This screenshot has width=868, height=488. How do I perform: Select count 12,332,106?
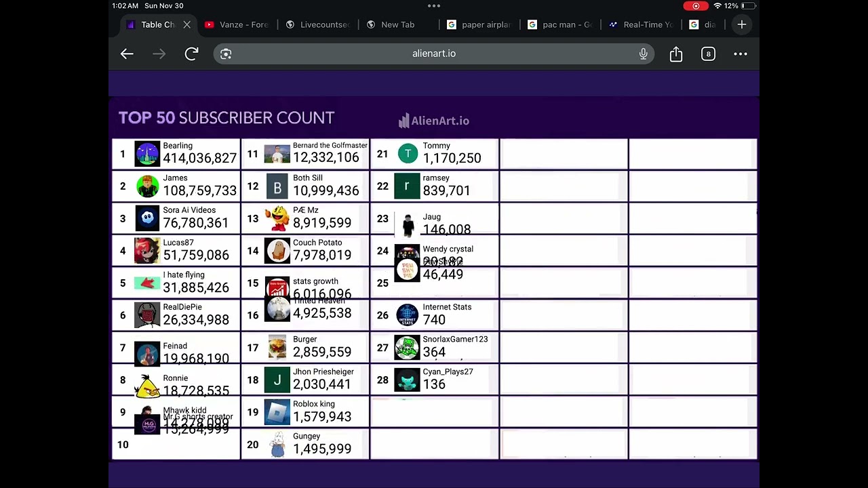click(325, 158)
